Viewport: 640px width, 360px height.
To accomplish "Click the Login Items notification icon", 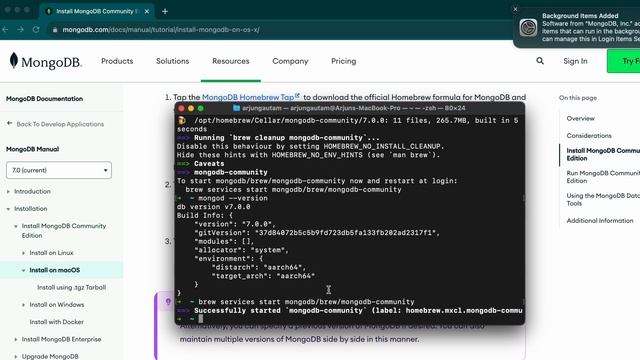I will tap(528, 27).
